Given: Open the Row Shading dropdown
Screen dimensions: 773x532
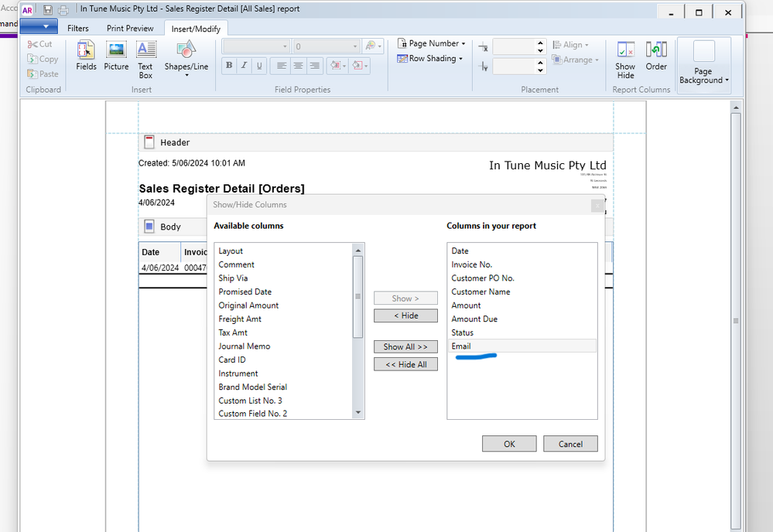Looking at the screenshot, I should click(x=430, y=59).
